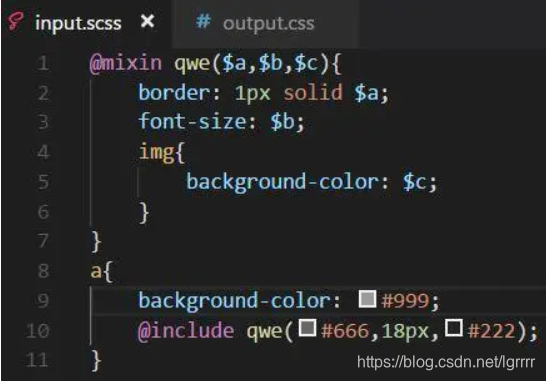Click the img selector on line 4
546x381 pixels.
click(x=157, y=152)
